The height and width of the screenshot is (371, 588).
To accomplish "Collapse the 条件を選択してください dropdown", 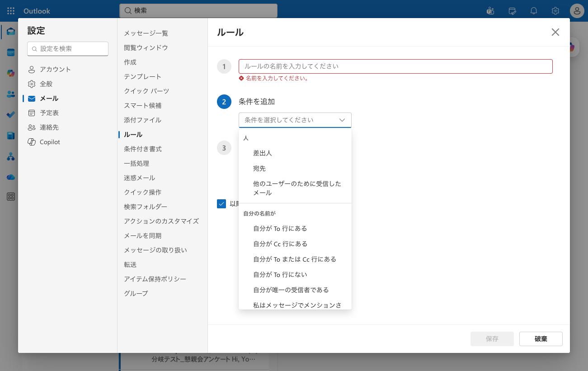I will click(295, 120).
